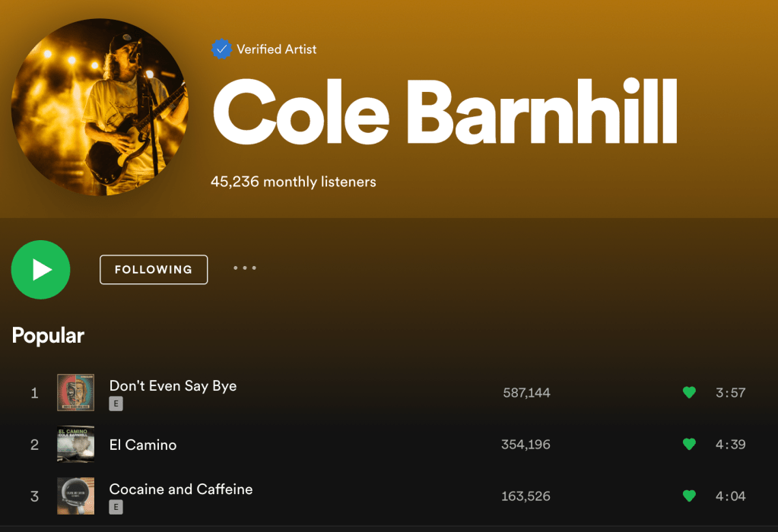Click the explicit tag on Don't Even Say Bye
Image resolution: width=778 pixels, height=532 pixels.
(x=116, y=404)
